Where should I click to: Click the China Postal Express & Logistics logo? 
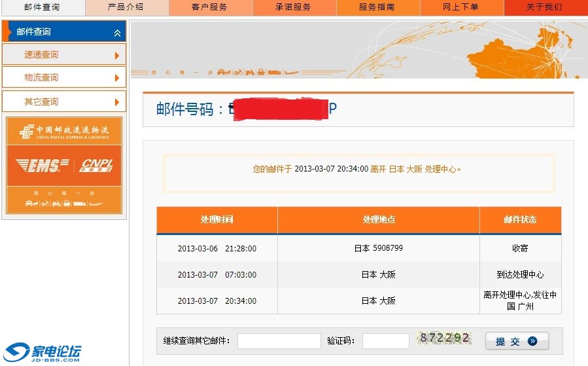point(64,131)
